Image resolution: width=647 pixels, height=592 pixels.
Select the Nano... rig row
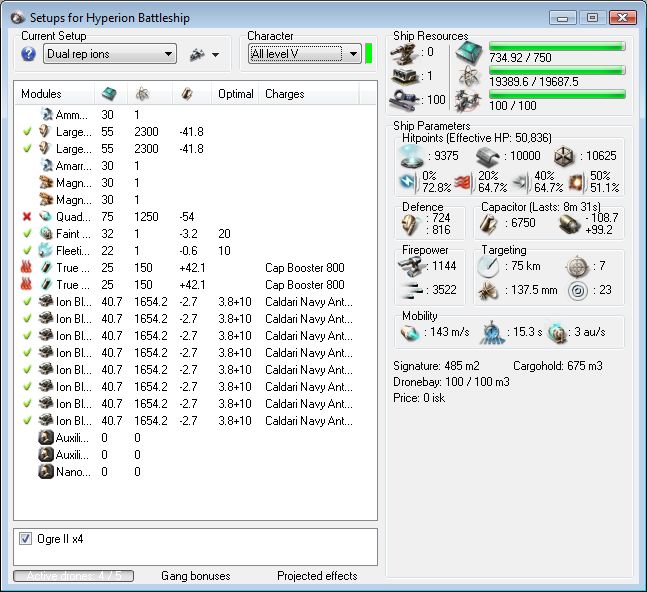pyautogui.click(x=196, y=472)
